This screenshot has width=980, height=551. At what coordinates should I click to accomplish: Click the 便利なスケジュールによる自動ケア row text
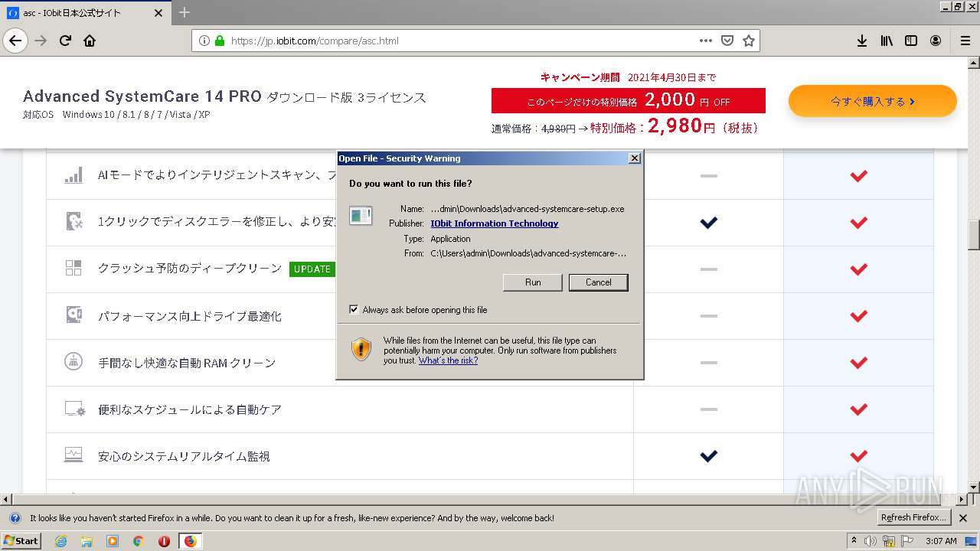(x=190, y=409)
